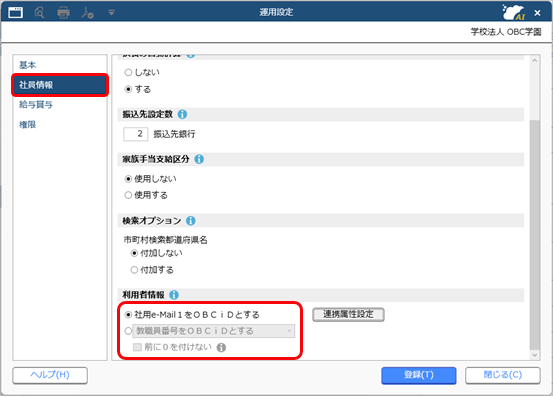The width and height of the screenshot is (553, 397).
Task: Select the 教職員番号 OBCiD radio button
Action: [x=128, y=331]
